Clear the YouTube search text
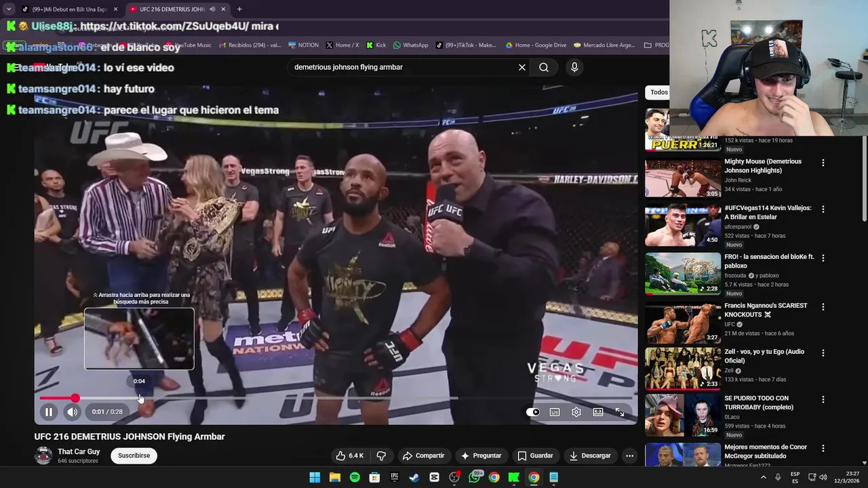This screenshot has width=868, height=488. (x=522, y=67)
